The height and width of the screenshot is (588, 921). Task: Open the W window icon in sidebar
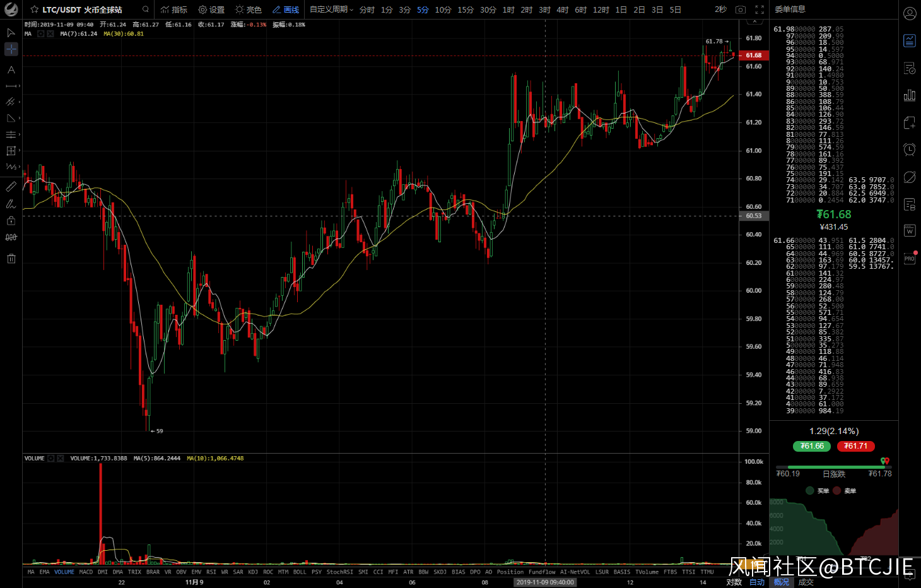click(x=910, y=231)
